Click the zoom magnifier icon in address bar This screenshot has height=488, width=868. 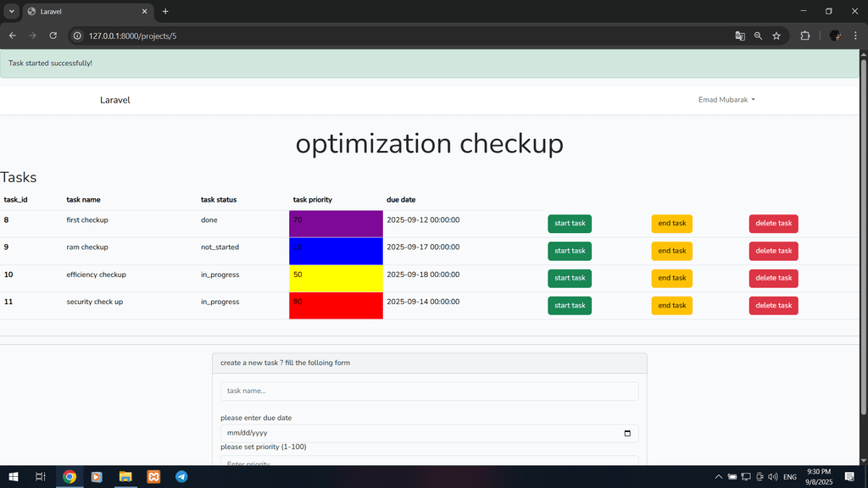point(758,36)
